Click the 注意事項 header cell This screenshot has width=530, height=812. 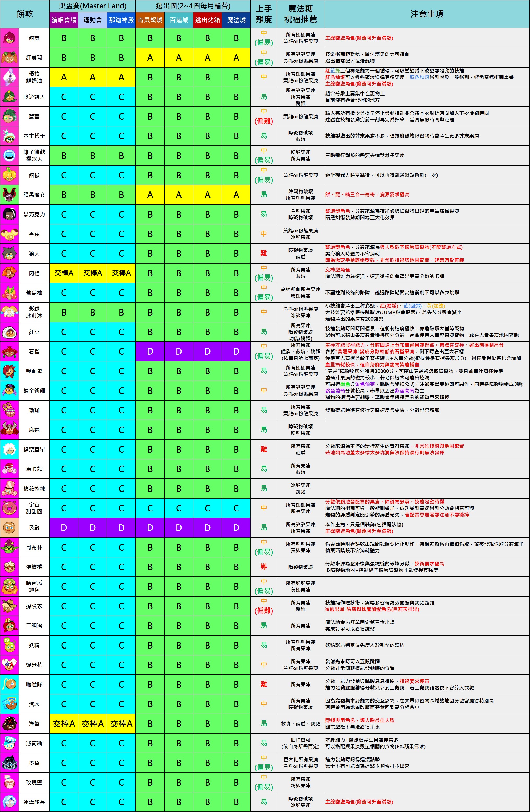click(x=427, y=14)
